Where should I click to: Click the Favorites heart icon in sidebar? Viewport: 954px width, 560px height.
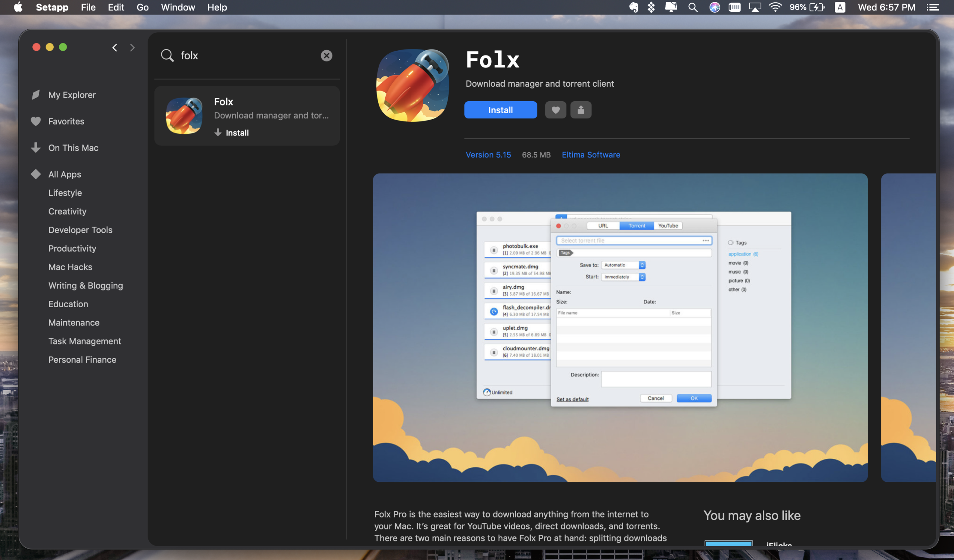(x=35, y=121)
